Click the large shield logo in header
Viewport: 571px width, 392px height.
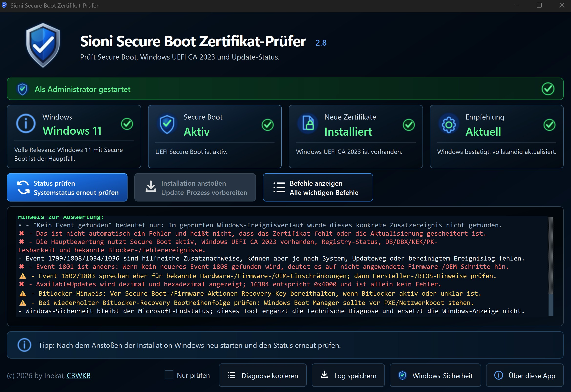click(43, 45)
